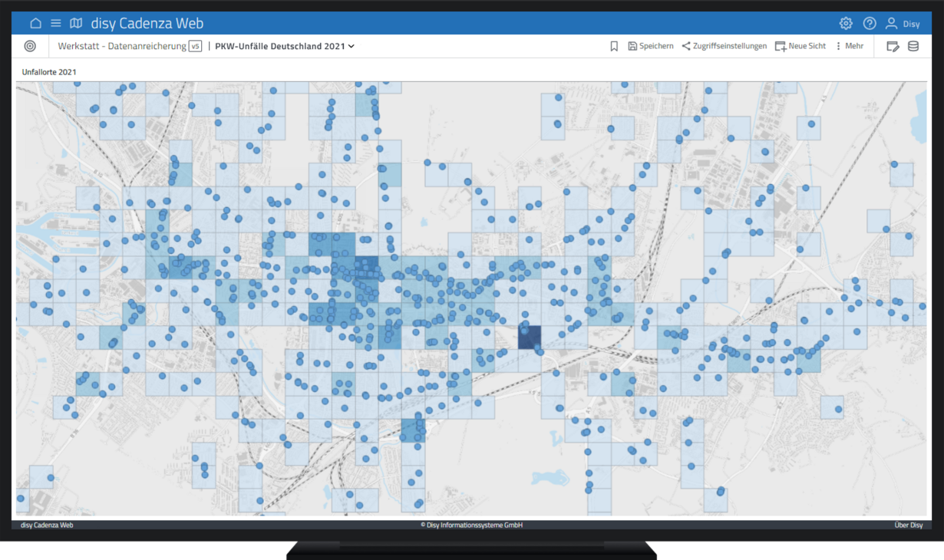Click the edit note icon in toolbar
The image size is (944, 560).
click(893, 46)
